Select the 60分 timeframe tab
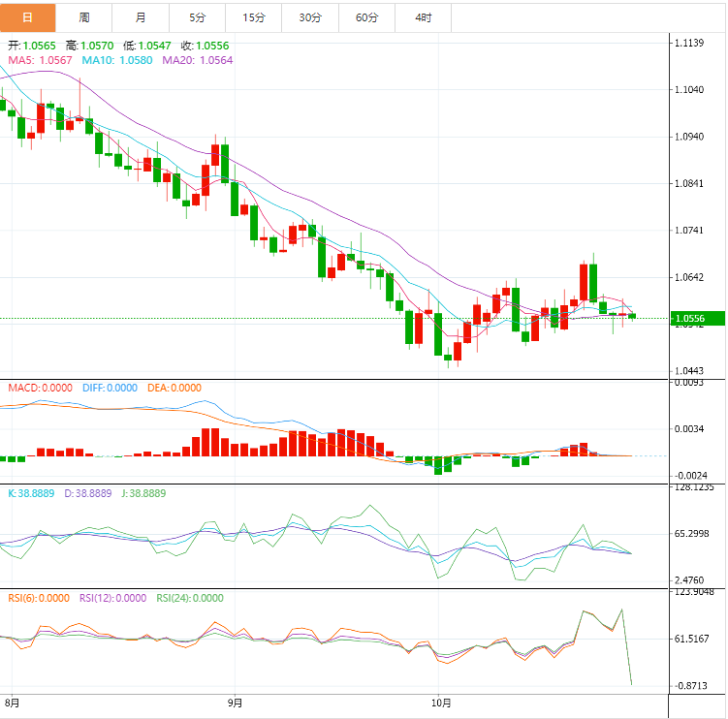 pyautogui.click(x=367, y=17)
